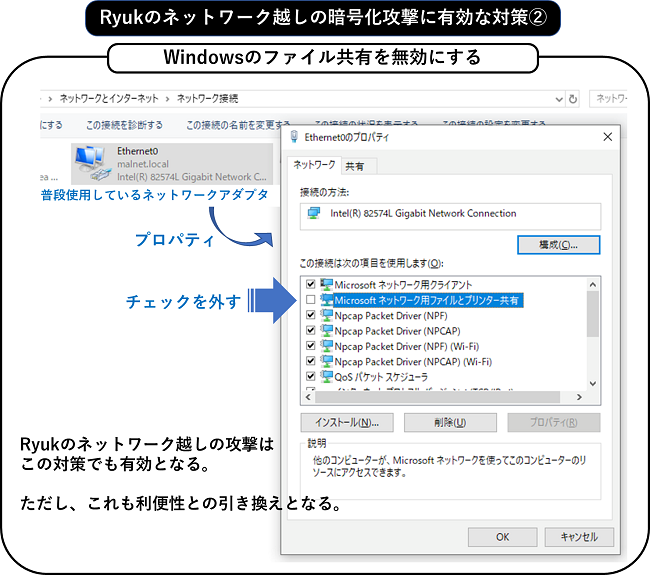Click the Npcap (NPCAP) (Wi-Fi) item icon
The height and width of the screenshot is (575, 650).
pos(327,361)
